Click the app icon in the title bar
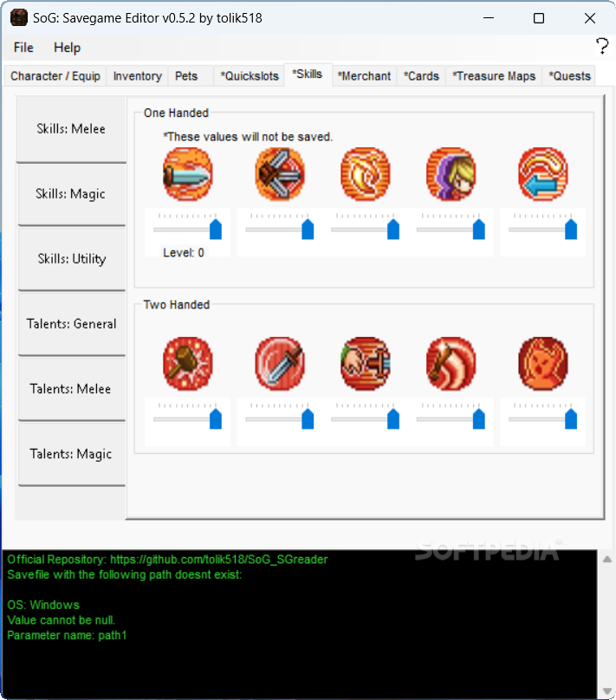The image size is (616, 700). point(19,18)
